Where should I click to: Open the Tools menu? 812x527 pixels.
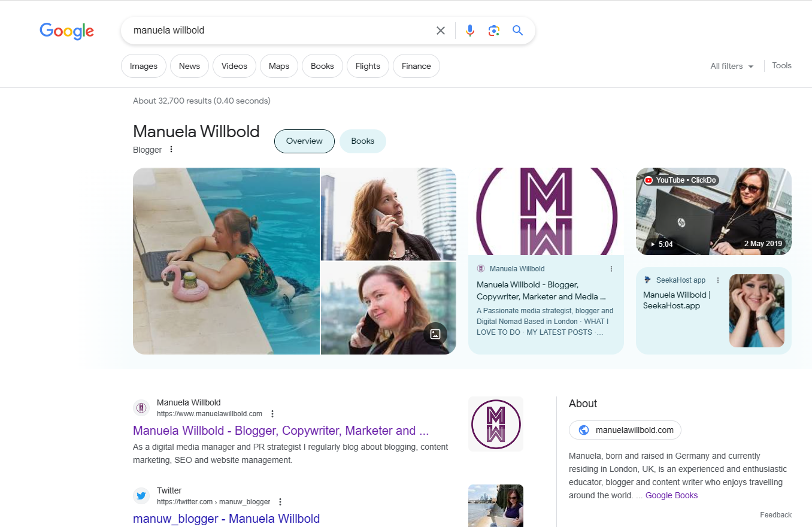click(781, 66)
